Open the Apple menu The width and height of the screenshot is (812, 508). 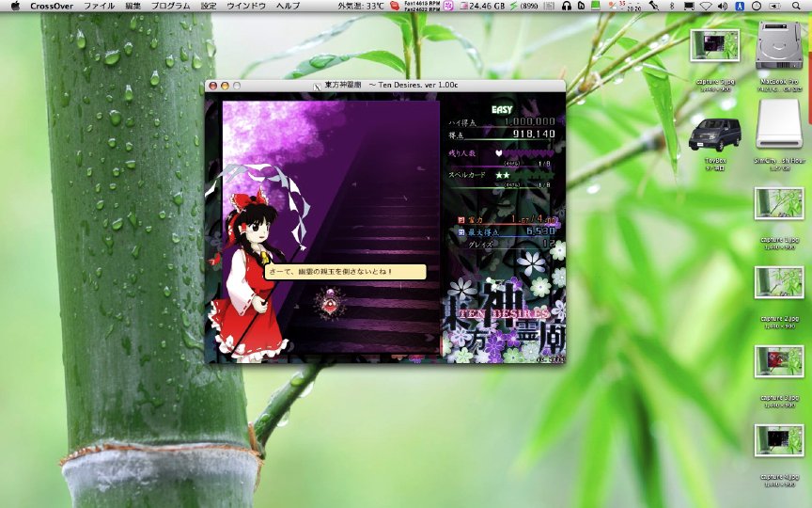click(15, 7)
